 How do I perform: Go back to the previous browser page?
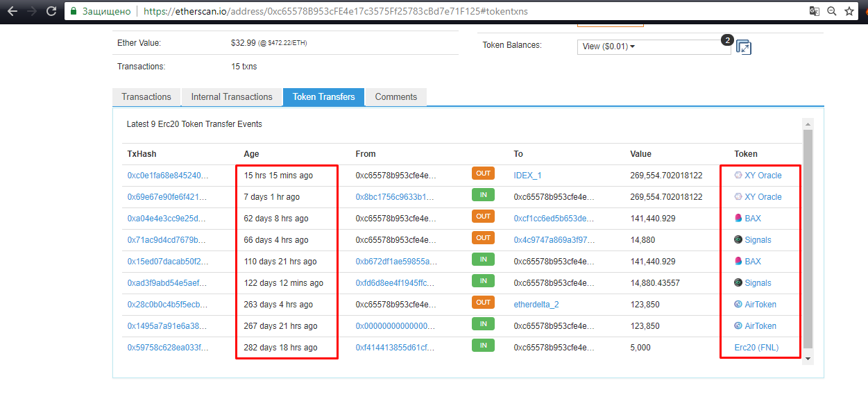(12, 11)
